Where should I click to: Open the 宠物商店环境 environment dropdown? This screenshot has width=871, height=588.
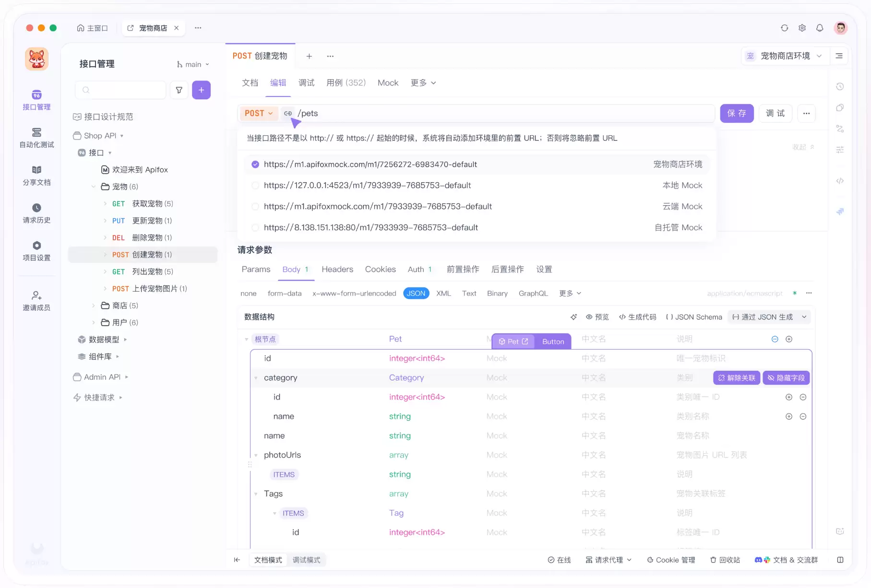[784, 56]
